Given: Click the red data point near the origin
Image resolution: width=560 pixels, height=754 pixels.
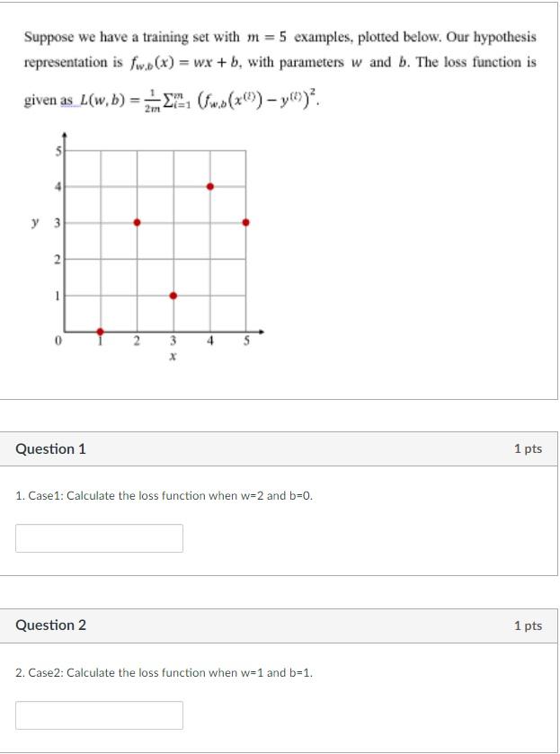Looking at the screenshot, I should tap(99, 331).
